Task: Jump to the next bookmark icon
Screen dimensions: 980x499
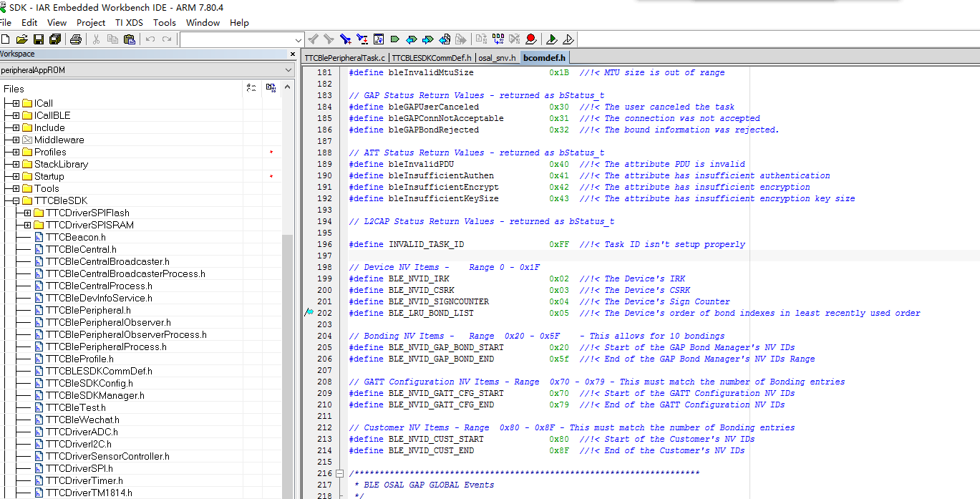Action: coord(428,39)
